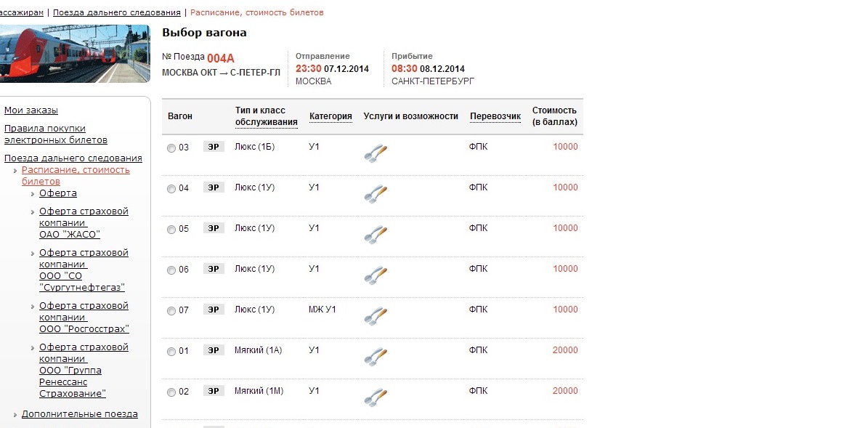Click the Категория column header
This screenshot has width=868, height=428.
tap(330, 116)
